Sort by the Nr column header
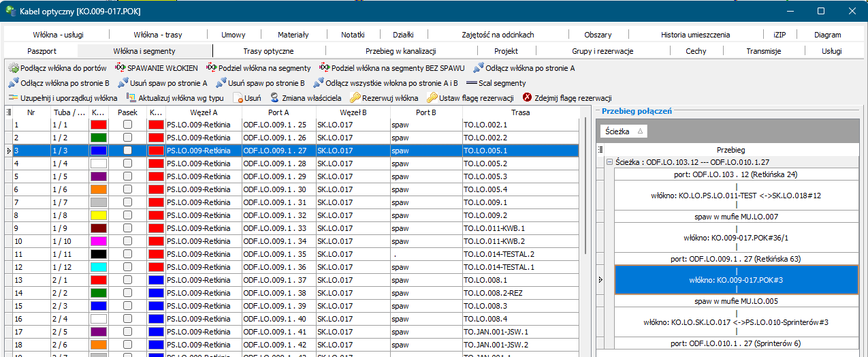Viewport: 868px width, 357px height. click(x=31, y=112)
